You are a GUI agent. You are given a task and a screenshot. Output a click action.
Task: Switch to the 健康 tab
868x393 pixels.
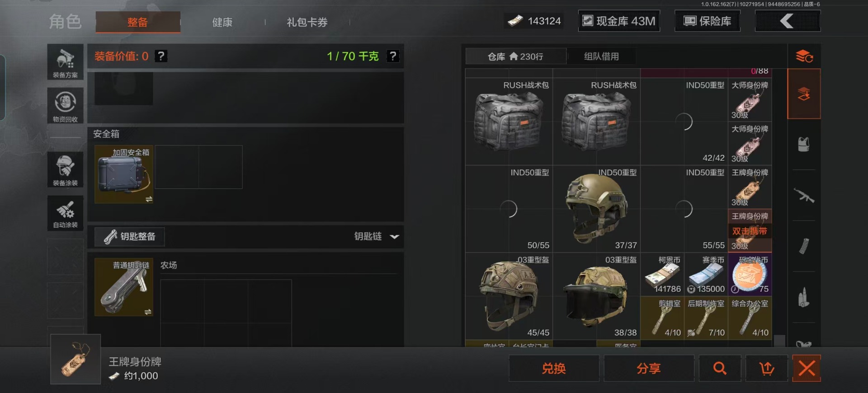coord(222,22)
